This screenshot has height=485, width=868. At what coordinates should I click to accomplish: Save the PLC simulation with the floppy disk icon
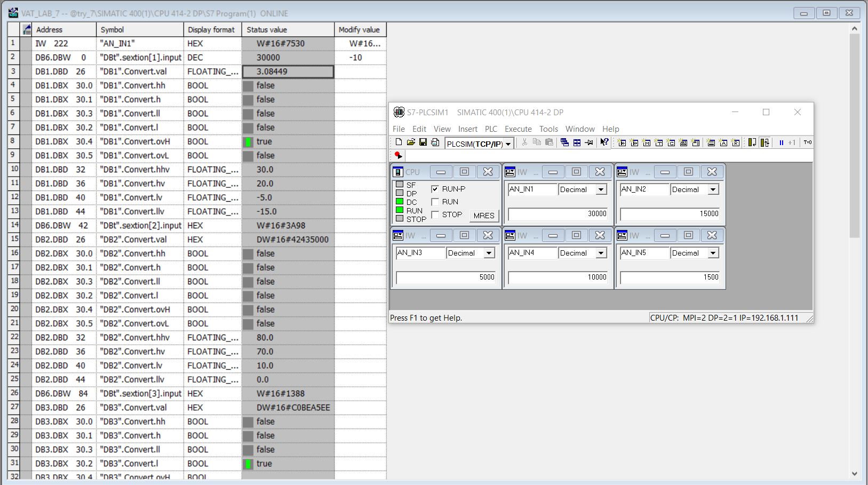click(423, 142)
